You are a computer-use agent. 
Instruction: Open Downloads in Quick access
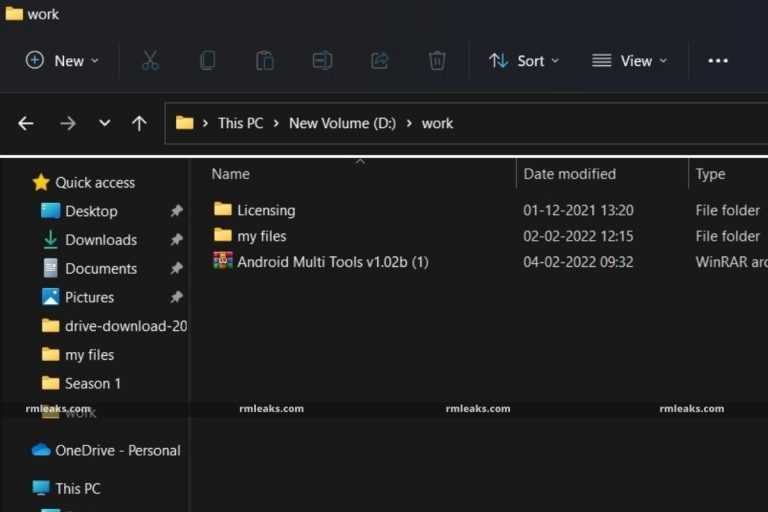tap(100, 240)
